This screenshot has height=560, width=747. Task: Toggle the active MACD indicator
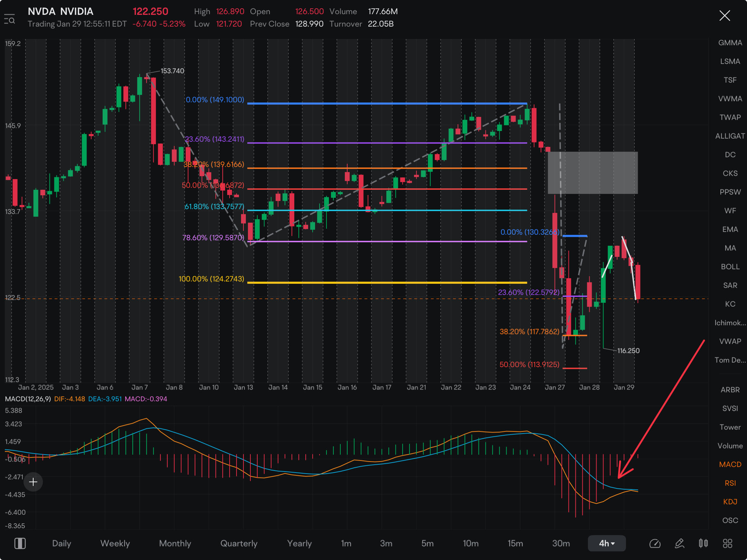730,465
